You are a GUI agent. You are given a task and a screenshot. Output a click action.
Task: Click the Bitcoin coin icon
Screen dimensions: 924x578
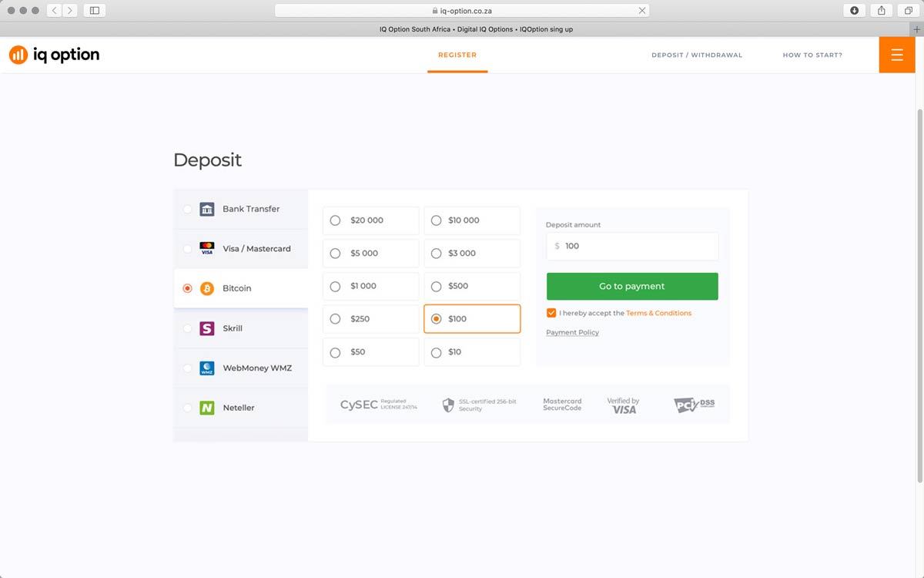click(x=207, y=288)
